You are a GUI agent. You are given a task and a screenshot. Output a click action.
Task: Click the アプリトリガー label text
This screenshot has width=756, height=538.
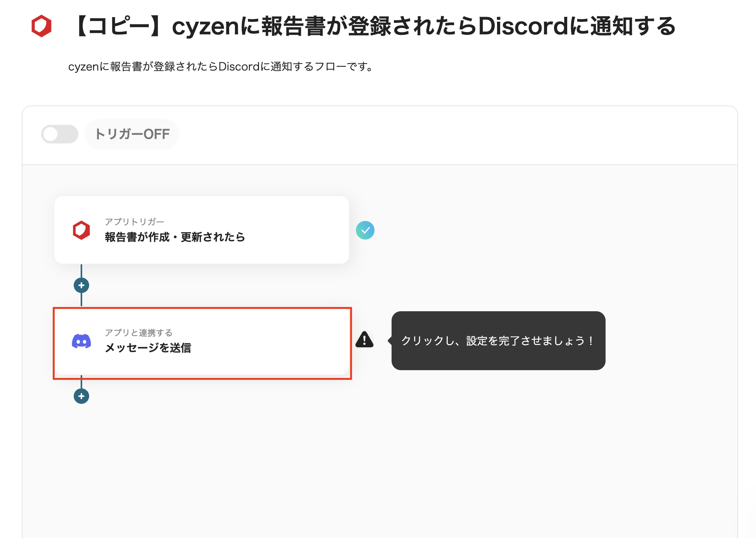135,222
